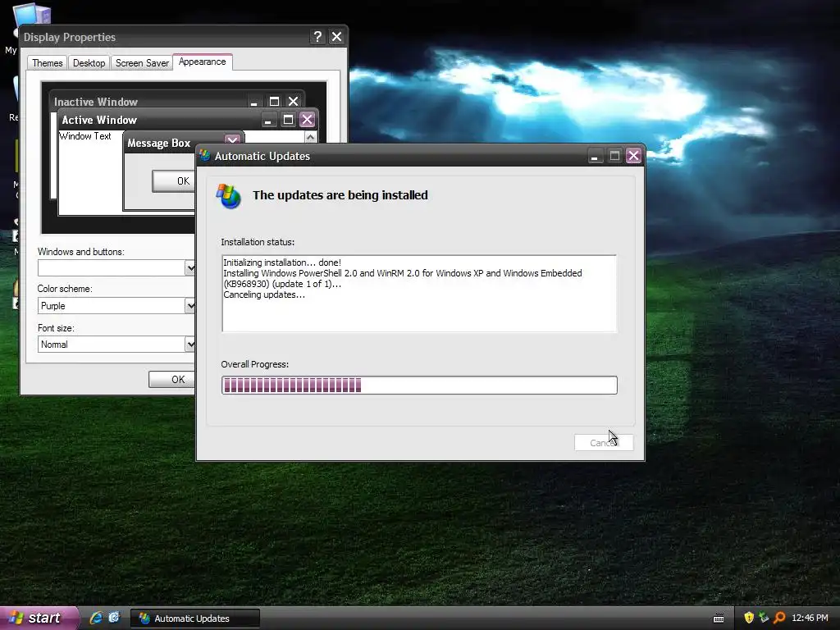The image size is (840, 630).
Task: Close the Display Properties dialog
Action: (336, 36)
